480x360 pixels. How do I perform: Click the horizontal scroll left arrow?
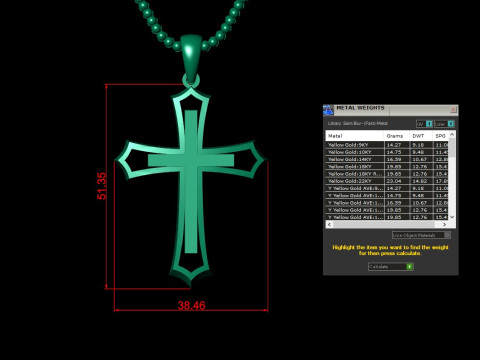click(329, 224)
